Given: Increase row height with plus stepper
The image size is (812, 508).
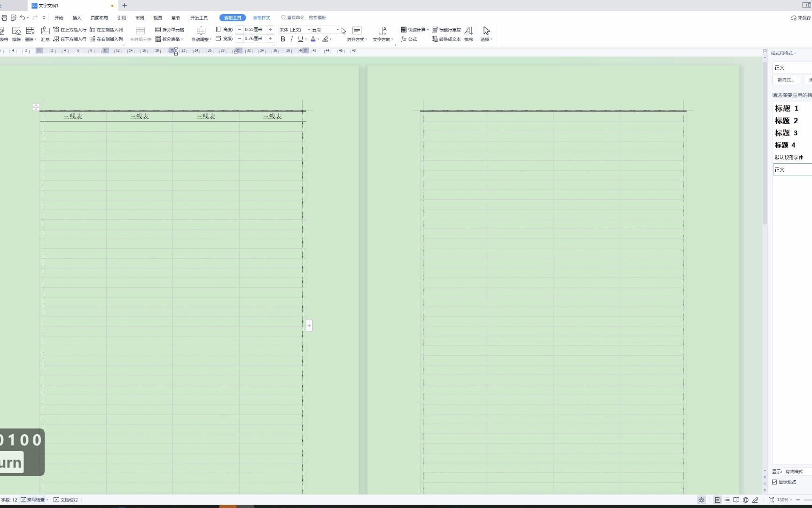Looking at the screenshot, I should 270,30.
